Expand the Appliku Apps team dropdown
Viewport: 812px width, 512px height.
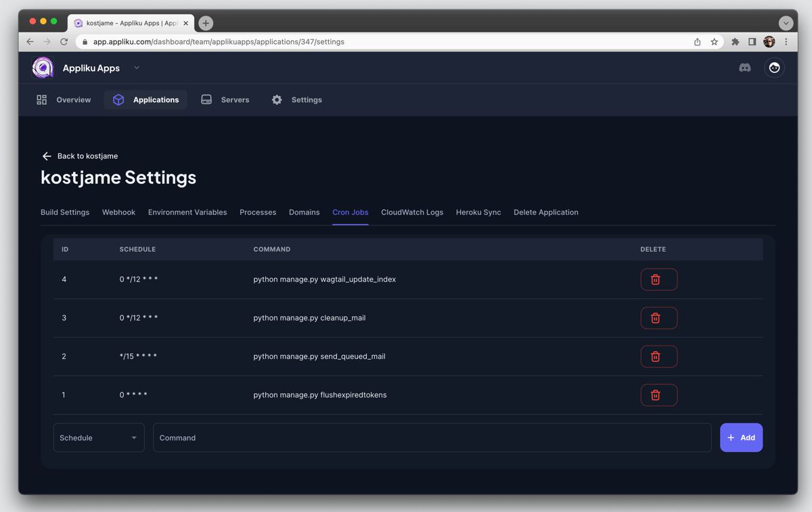[137, 68]
